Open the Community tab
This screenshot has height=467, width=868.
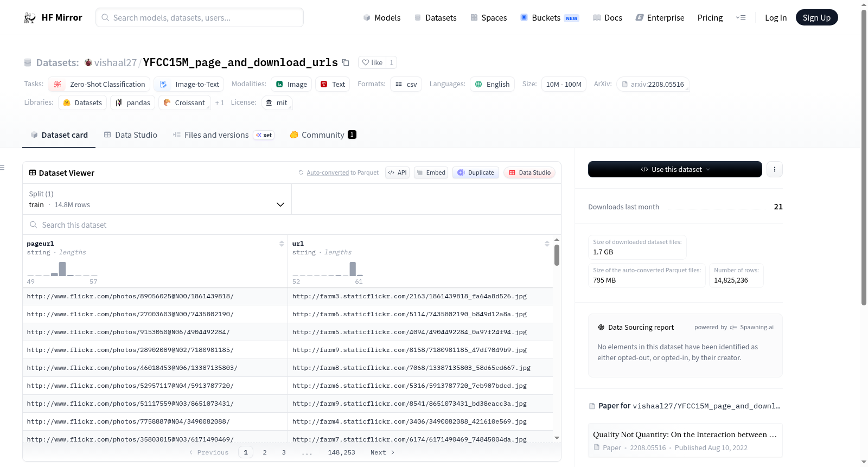pyautogui.click(x=323, y=135)
